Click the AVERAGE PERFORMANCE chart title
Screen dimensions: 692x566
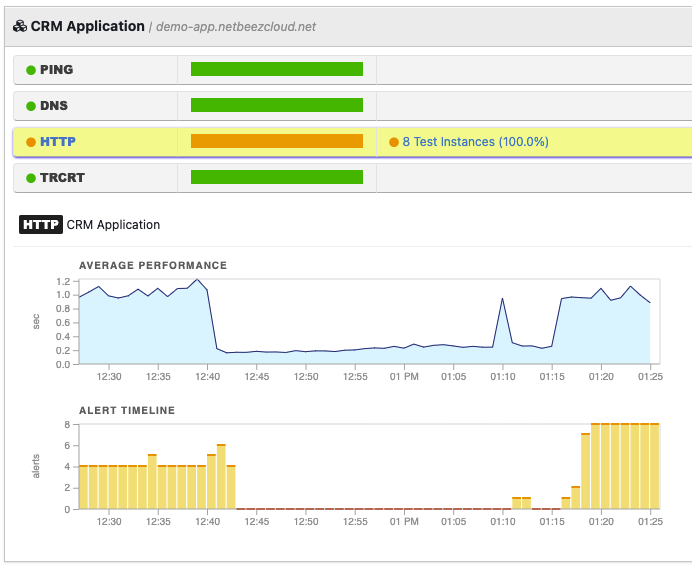point(153,265)
